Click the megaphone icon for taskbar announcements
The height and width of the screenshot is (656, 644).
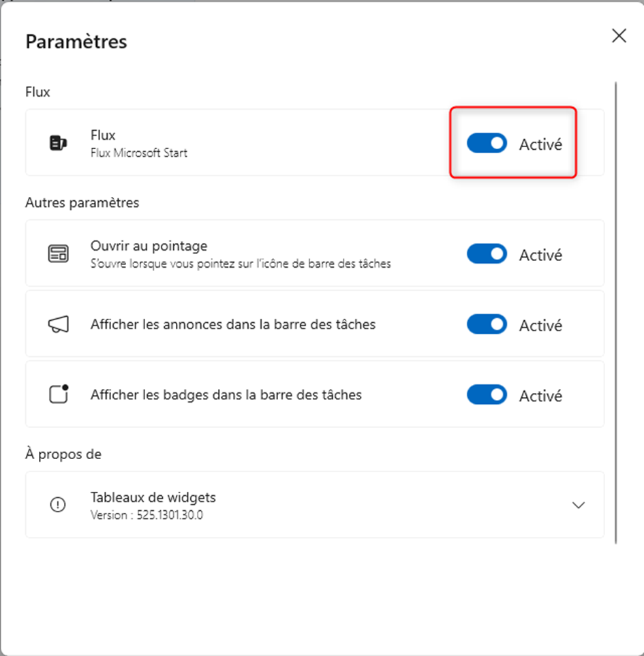[x=58, y=324]
